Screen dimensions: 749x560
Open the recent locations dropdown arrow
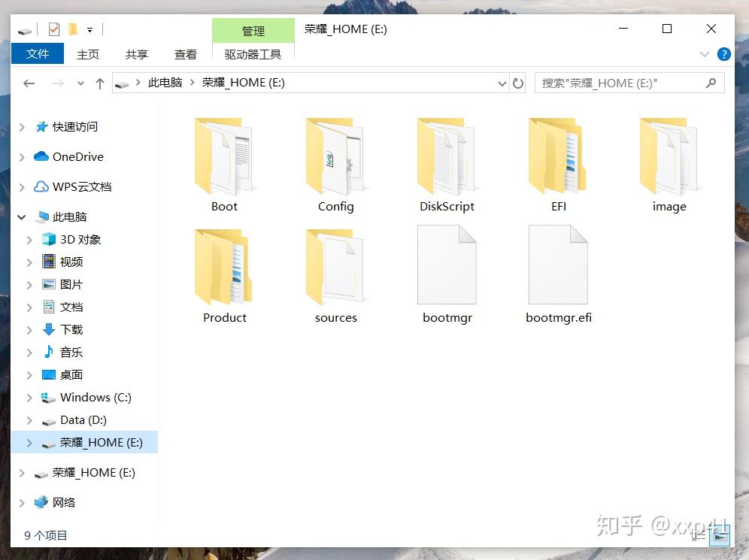pyautogui.click(x=80, y=83)
